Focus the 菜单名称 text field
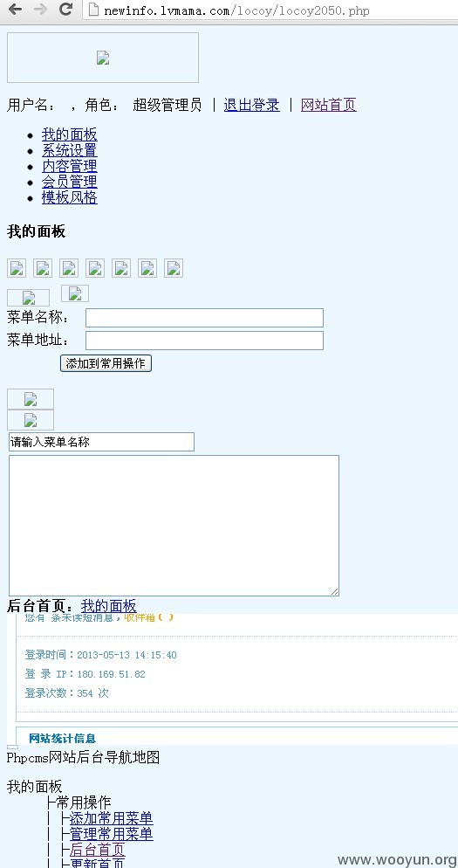This screenshot has height=868, width=458. pyautogui.click(x=204, y=318)
